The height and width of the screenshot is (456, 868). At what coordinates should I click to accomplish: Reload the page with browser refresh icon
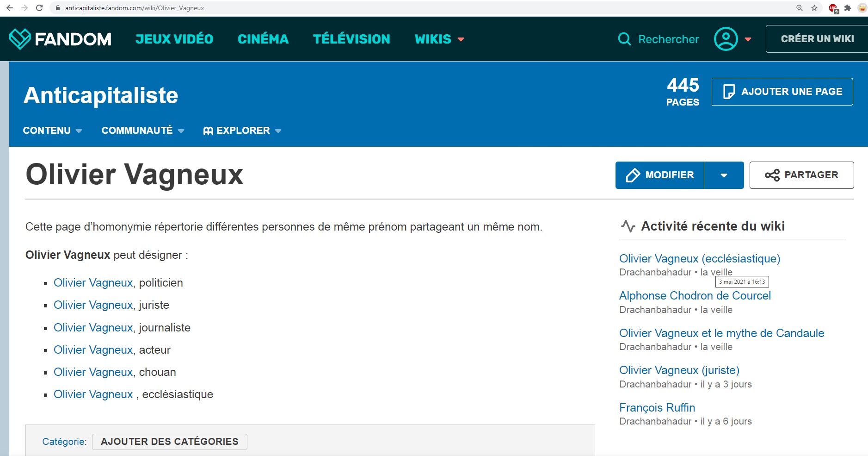click(x=39, y=8)
